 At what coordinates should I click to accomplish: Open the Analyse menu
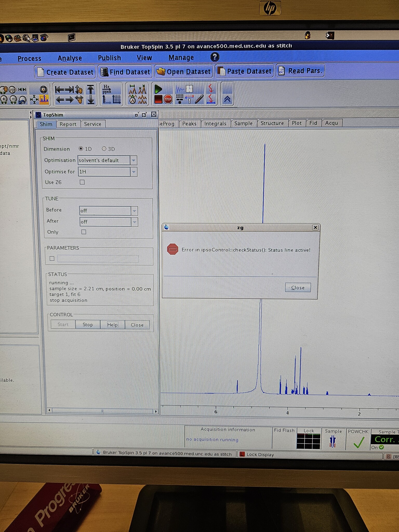(70, 58)
